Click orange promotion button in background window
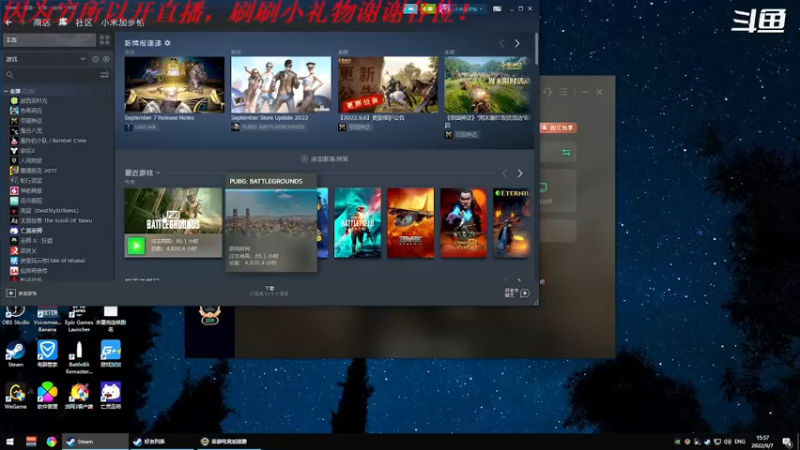The height and width of the screenshot is (450, 800). click(558, 128)
